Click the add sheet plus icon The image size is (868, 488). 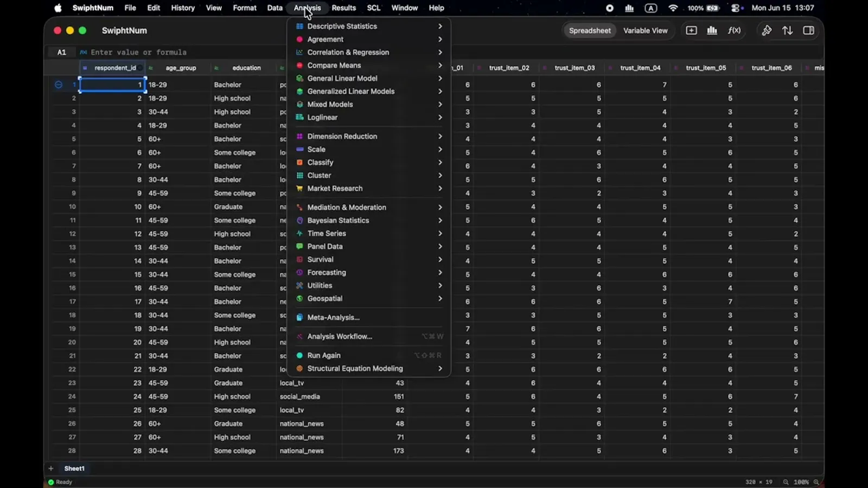click(x=50, y=468)
